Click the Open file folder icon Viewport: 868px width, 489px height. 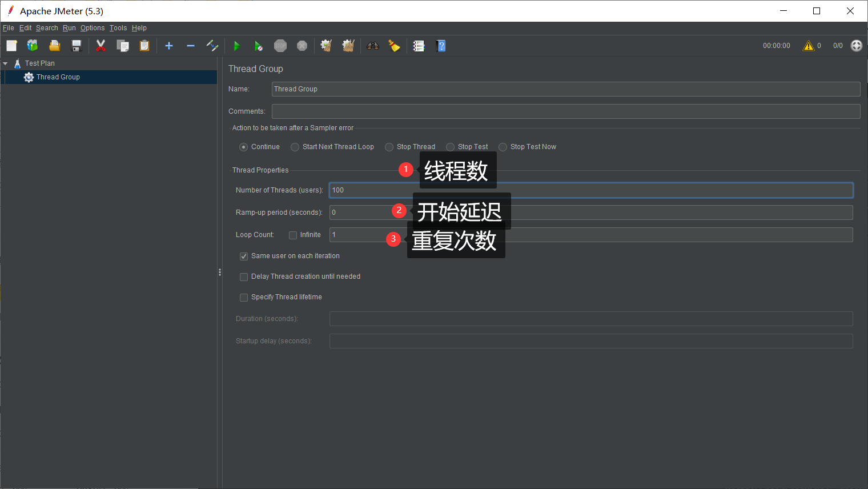55,46
